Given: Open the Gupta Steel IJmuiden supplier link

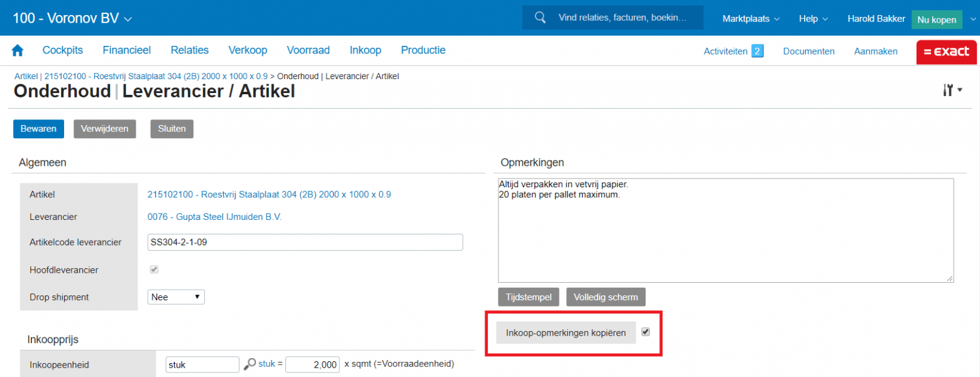Looking at the screenshot, I should (214, 217).
